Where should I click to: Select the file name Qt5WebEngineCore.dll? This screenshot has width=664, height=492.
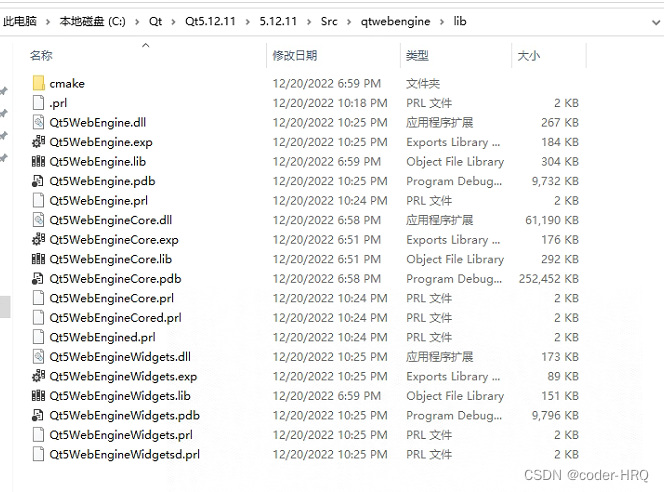click(111, 220)
